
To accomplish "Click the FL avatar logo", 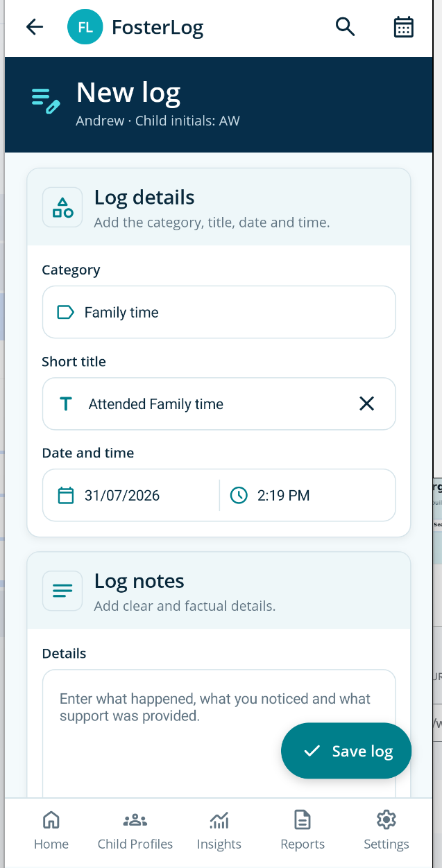I will point(85,27).
